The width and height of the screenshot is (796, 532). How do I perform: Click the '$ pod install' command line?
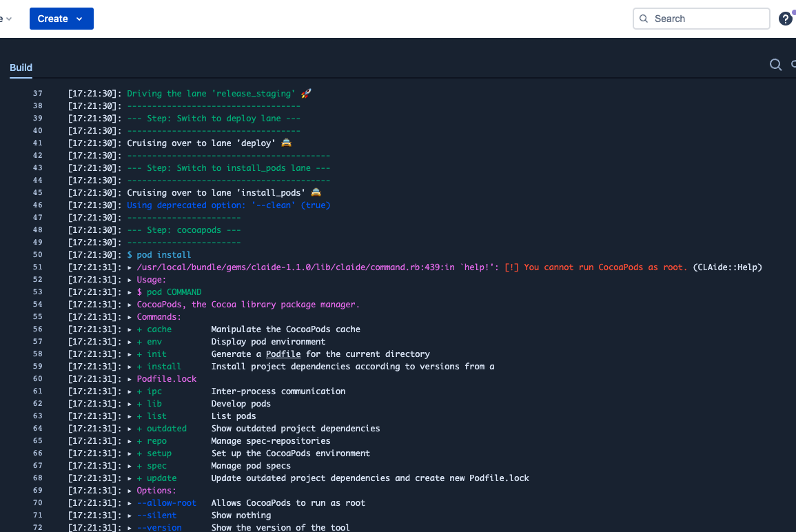point(159,255)
